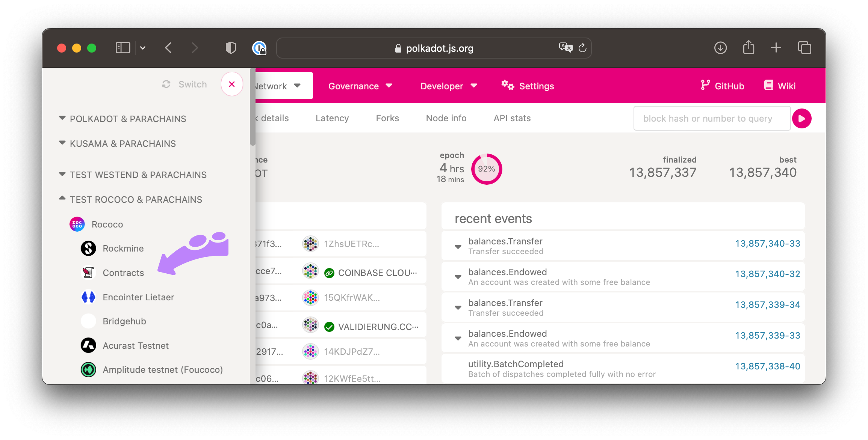Expand balances.Endowed event 13,857,339-33

458,339
